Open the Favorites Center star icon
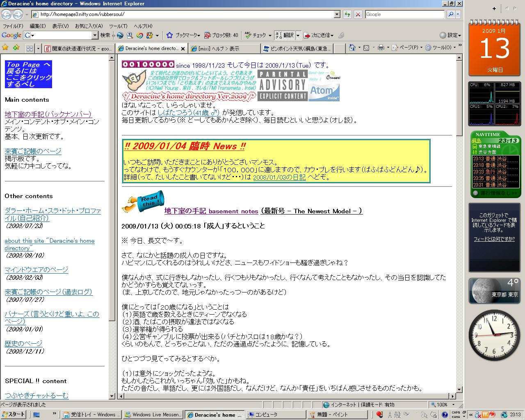The height and width of the screenshot is (420, 525). 5,48
